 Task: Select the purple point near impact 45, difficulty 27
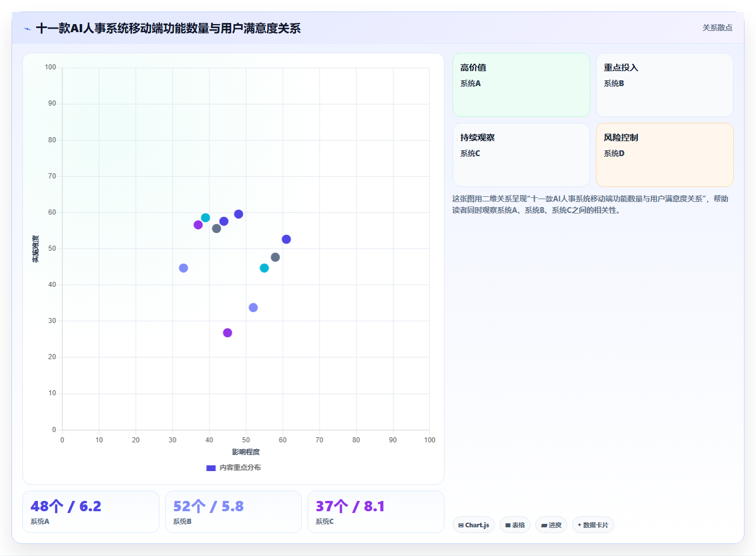coord(228,333)
